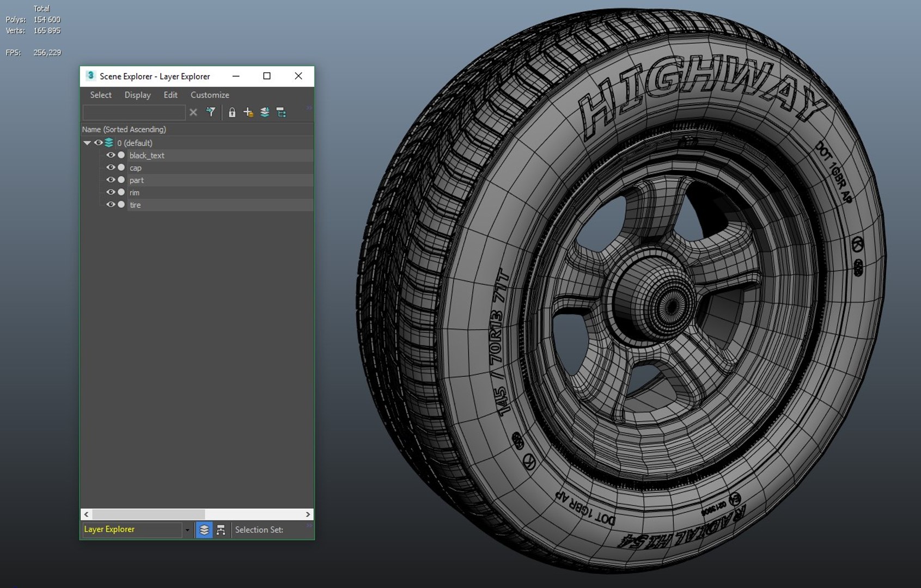
Task: Create a new layer with the plus icon
Action: (x=248, y=112)
